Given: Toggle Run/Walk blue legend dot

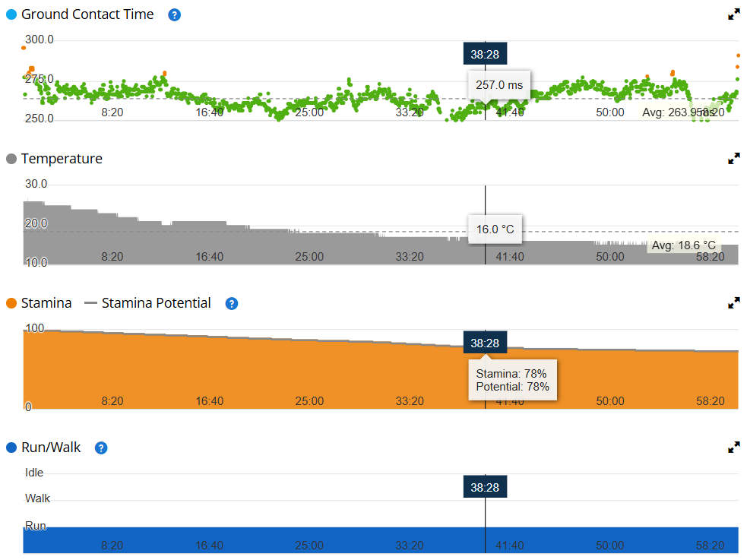Looking at the screenshot, I should (x=11, y=448).
